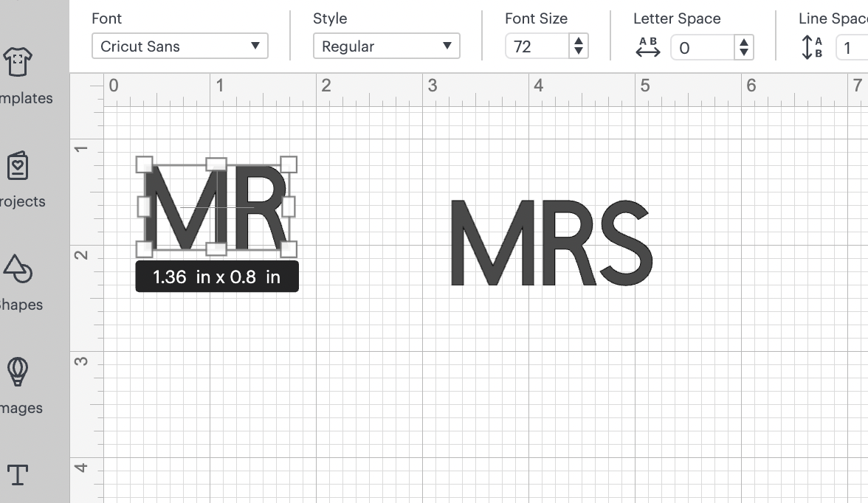Click the Letter Space label
868x503 pixels.
coord(677,18)
